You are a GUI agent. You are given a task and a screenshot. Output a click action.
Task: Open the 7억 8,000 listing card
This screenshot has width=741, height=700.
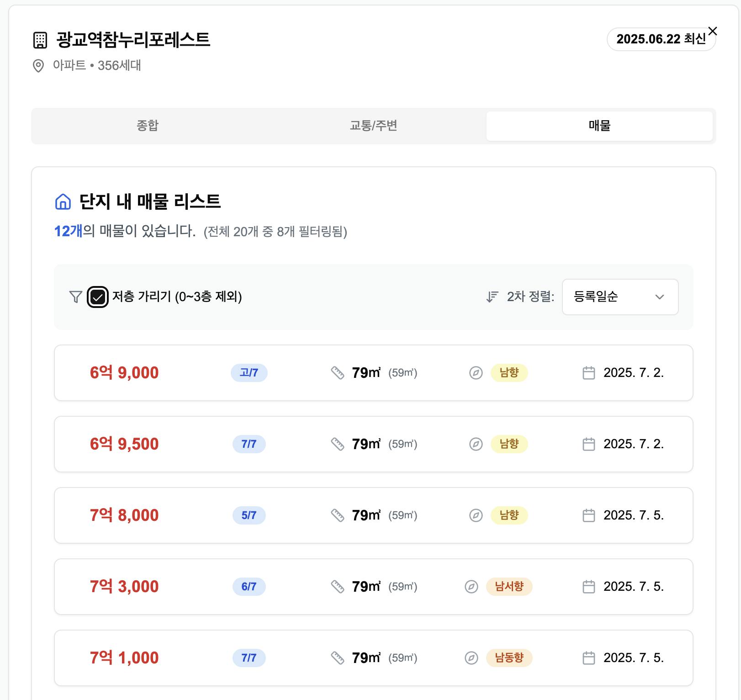[x=373, y=515]
